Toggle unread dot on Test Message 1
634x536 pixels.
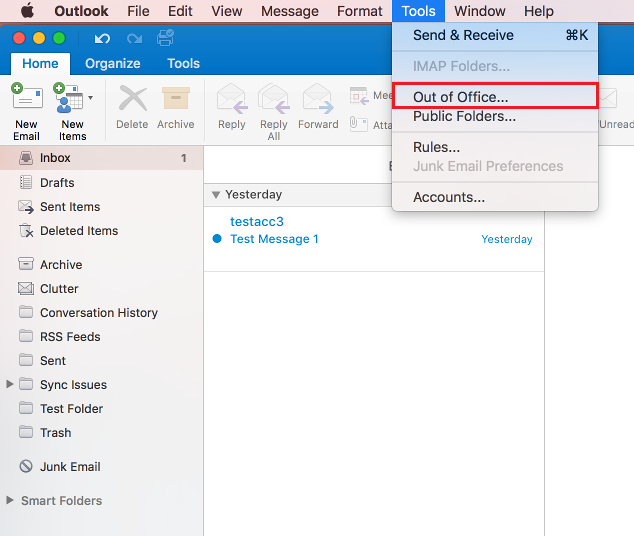coord(217,239)
